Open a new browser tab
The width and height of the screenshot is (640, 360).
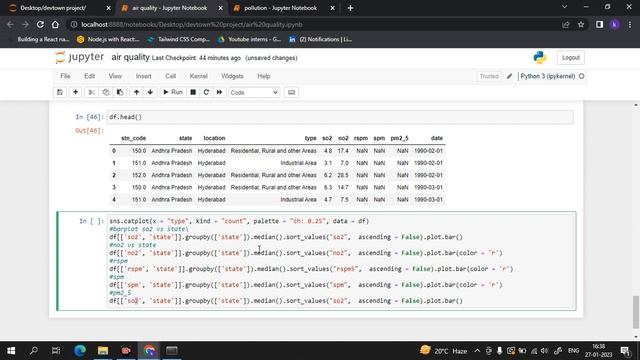click(x=350, y=8)
